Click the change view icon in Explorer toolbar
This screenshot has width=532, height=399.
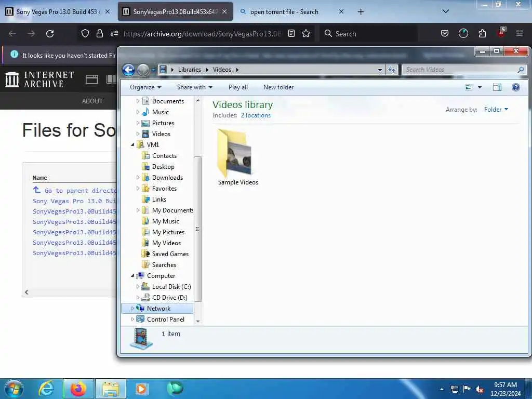[469, 87]
